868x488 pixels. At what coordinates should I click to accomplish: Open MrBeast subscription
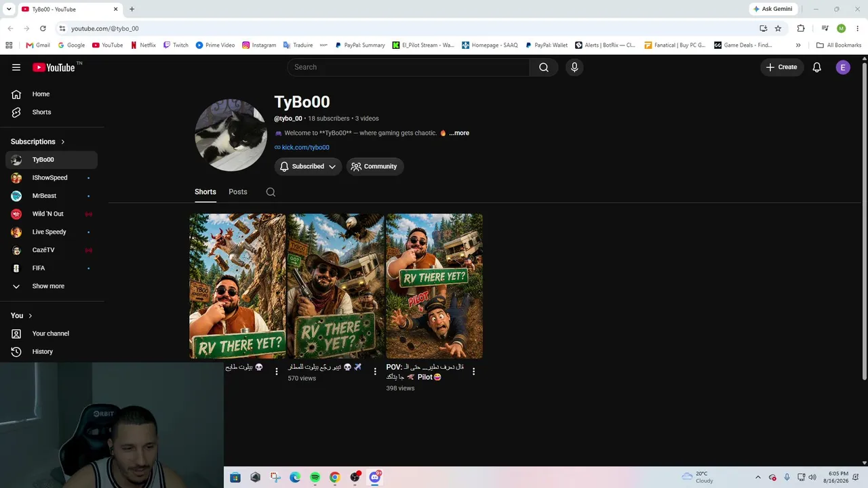coord(52,196)
